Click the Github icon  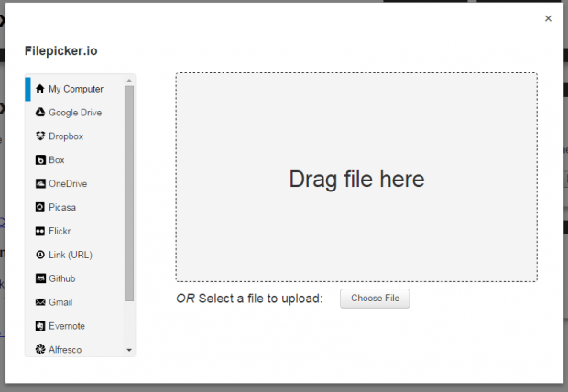40,278
